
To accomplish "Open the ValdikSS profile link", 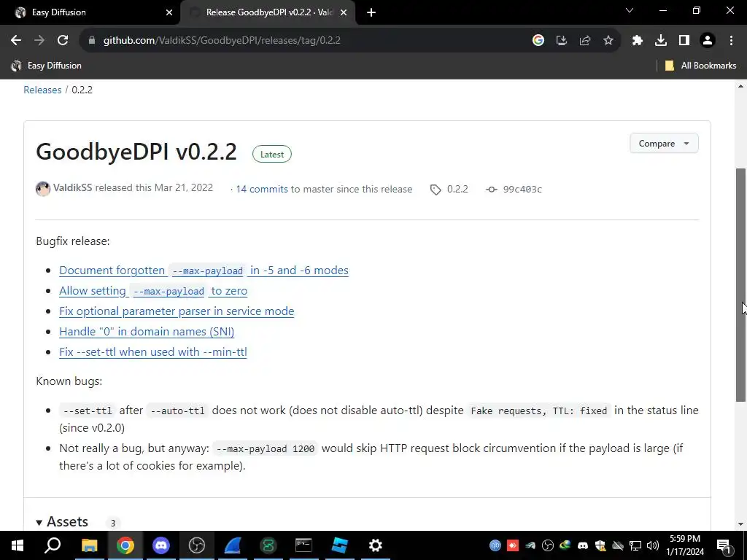I will click(72, 187).
